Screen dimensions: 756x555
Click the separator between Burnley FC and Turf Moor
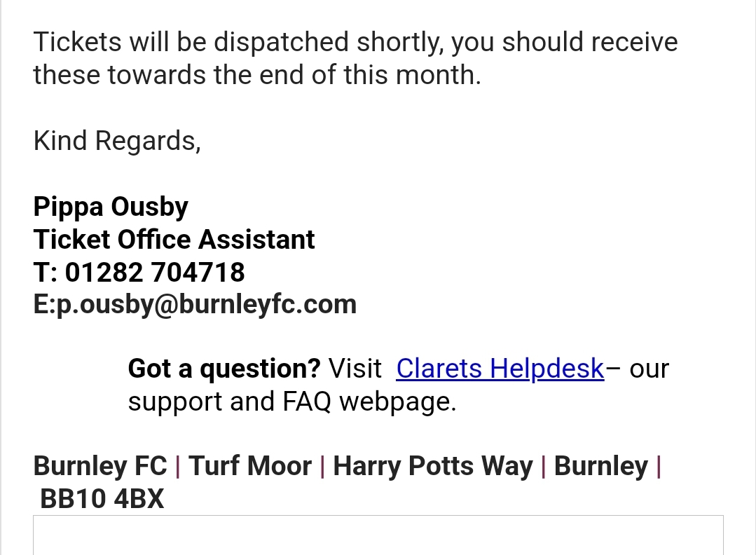[178, 466]
